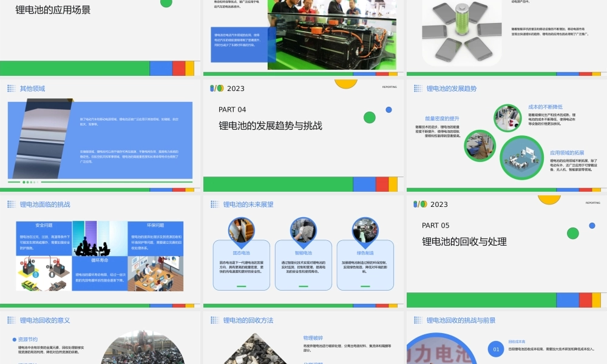Viewport: 607px width, 364px height.
Task: Click the 物理破碎 heading text
Action: coord(313,337)
